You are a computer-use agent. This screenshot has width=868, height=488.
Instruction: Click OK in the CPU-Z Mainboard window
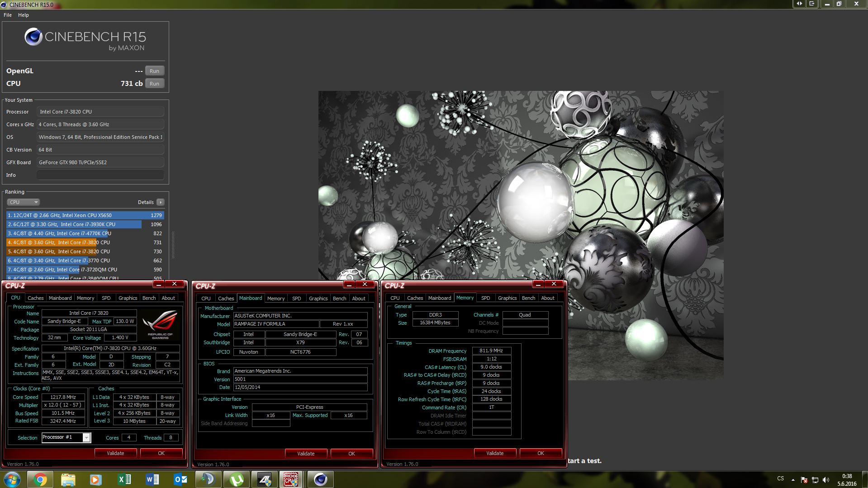click(x=351, y=454)
